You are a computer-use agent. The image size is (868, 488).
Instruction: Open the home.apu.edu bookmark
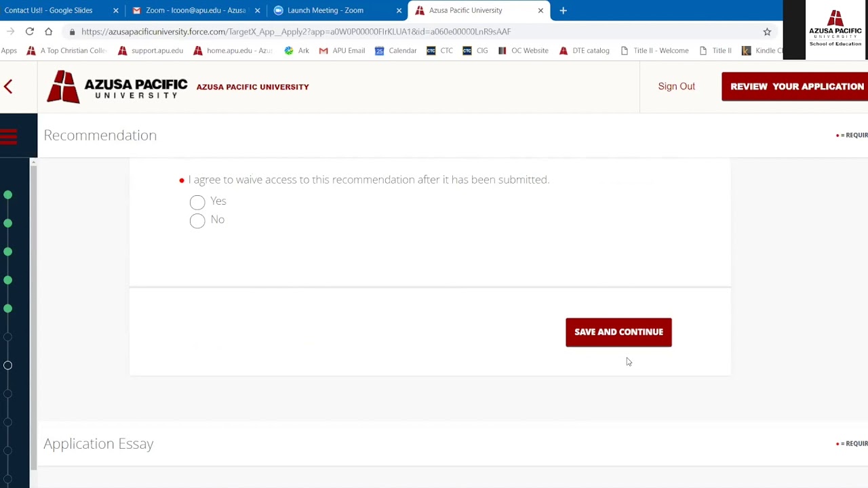[x=233, y=50]
